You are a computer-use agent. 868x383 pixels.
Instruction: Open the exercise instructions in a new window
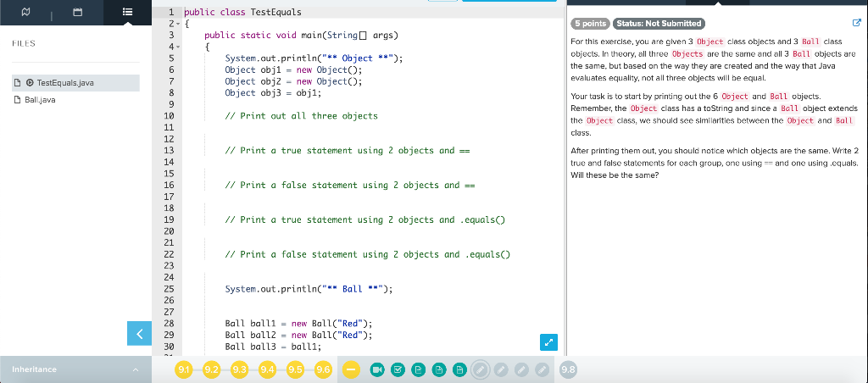(857, 23)
